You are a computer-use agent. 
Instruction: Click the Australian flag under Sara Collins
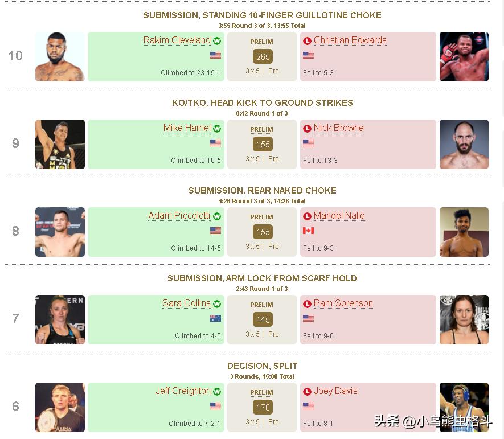tap(215, 318)
